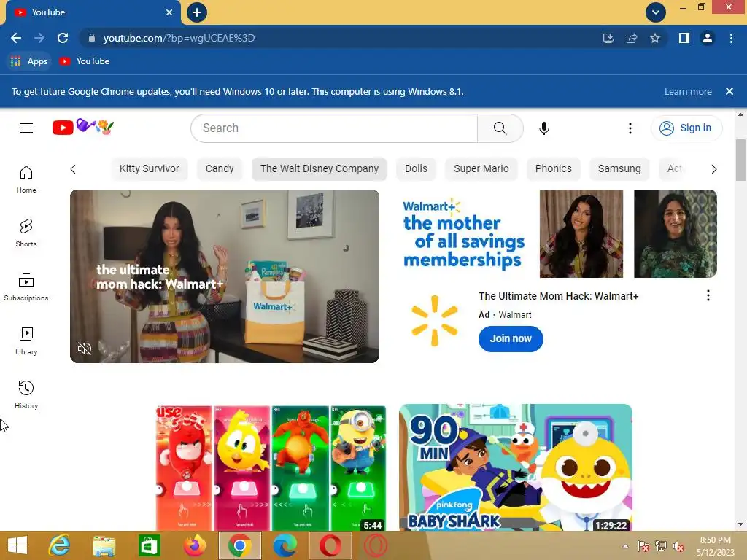747x560 pixels.
Task: Select The Walt Disney Company chip
Action: coord(320,168)
